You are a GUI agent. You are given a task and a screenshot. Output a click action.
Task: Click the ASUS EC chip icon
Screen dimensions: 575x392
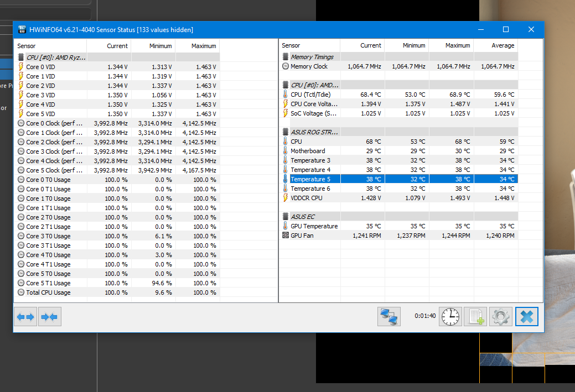coord(286,217)
